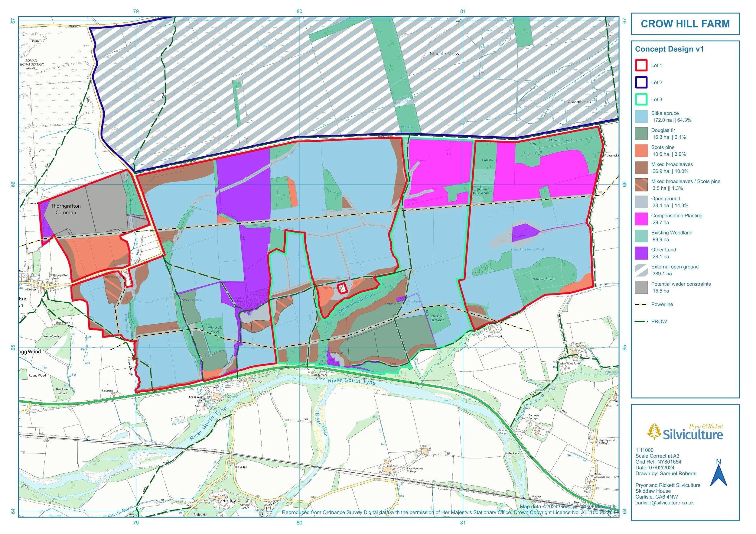The width and height of the screenshot is (756, 534).
Task: Click the Other Land purple swatch
Action: tap(641, 253)
